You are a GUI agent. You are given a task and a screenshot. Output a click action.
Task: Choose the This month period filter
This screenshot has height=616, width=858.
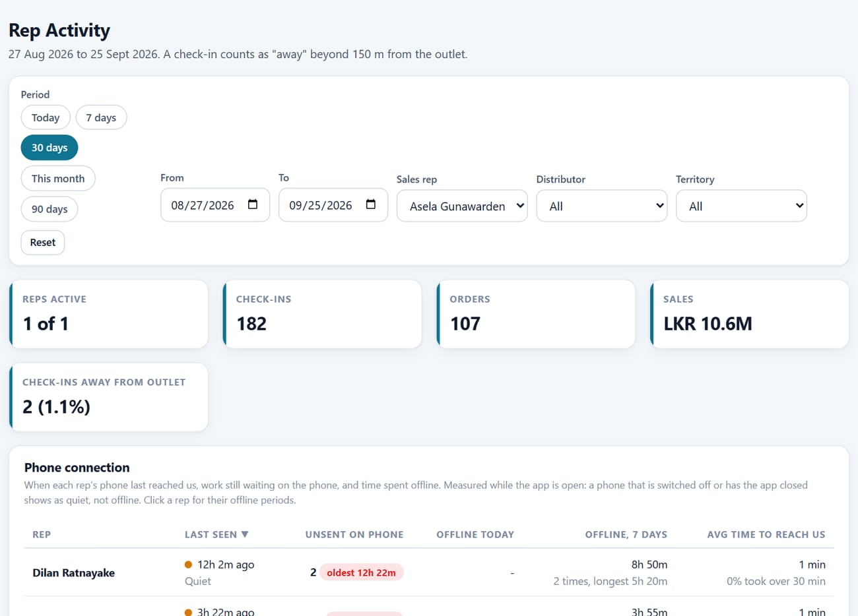click(x=58, y=179)
